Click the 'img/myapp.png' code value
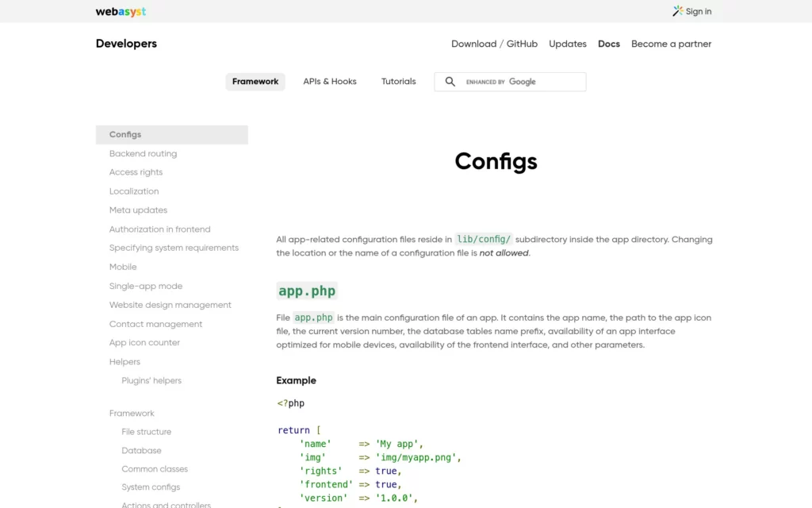Image resolution: width=812 pixels, height=508 pixels. [x=416, y=458]
